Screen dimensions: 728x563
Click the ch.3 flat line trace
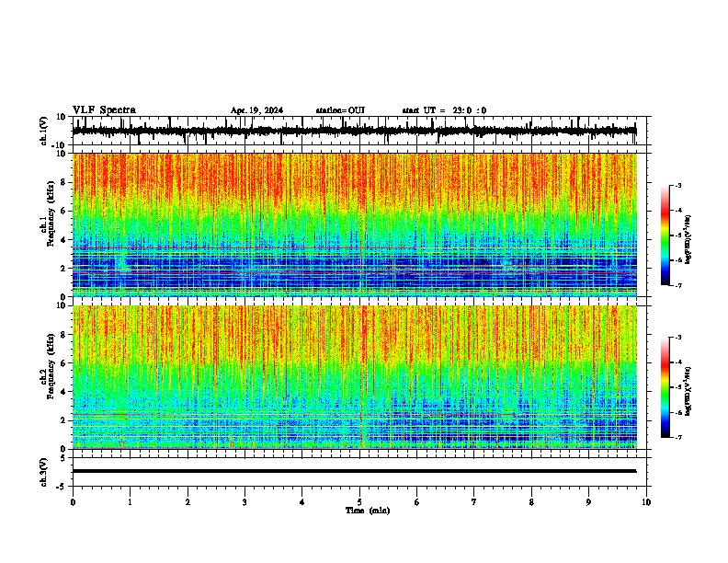(354, 471)
